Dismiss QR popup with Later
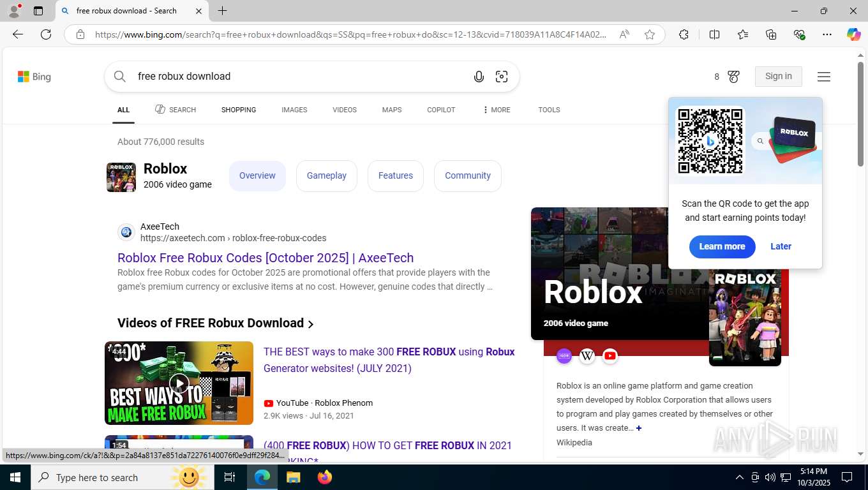The image size is (868, 490). [x=781, y=246]
